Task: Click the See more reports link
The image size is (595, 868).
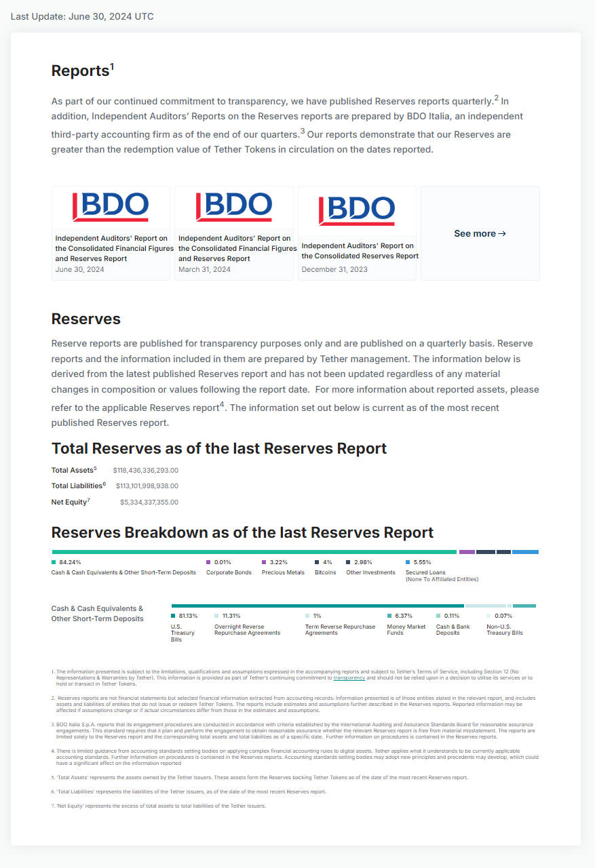Action: [480, 233]
